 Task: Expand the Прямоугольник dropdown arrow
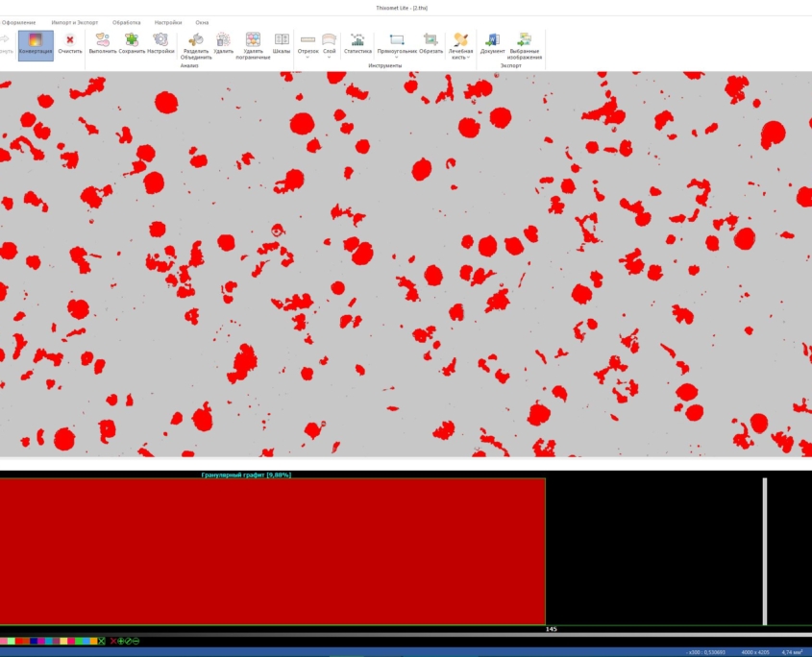[x=397, y=57]
